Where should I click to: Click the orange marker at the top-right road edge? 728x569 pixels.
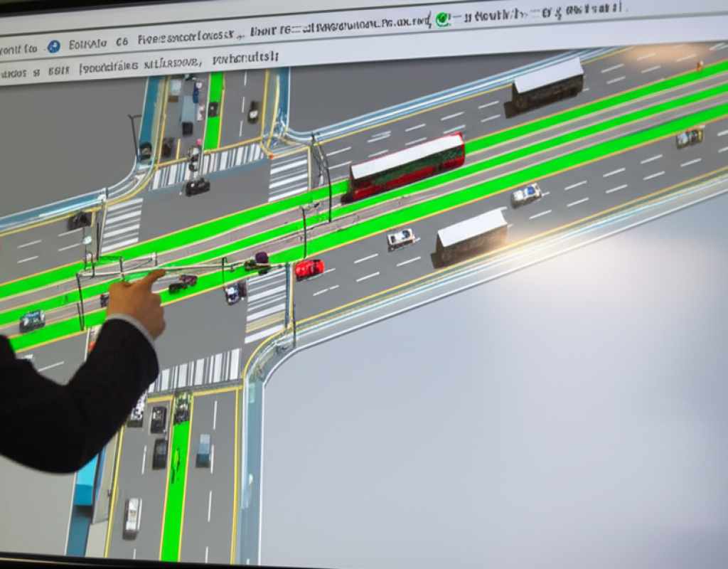click(x=700, y=65)
